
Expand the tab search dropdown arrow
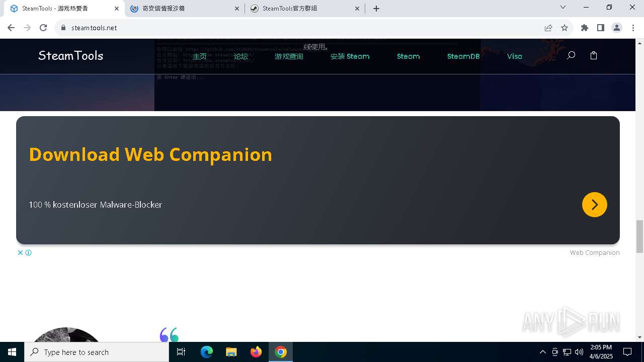pyautogui.click(x=563, y=7)
